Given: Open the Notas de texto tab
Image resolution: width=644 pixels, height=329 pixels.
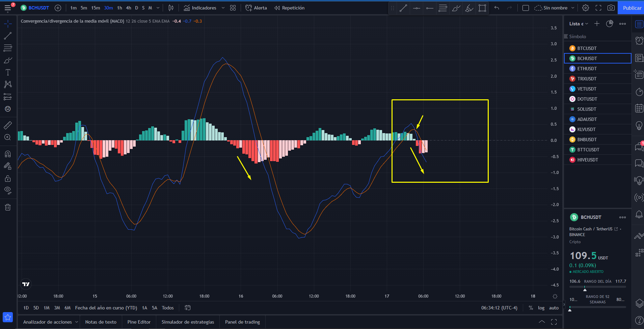Looking at the screenshot, I should pyautogui.click(x=101, y=322).
